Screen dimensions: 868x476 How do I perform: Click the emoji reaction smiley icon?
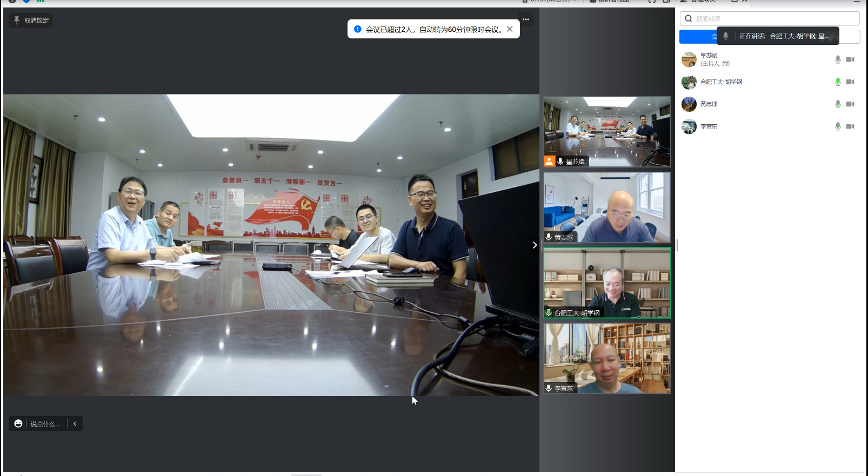click(18, 424)
